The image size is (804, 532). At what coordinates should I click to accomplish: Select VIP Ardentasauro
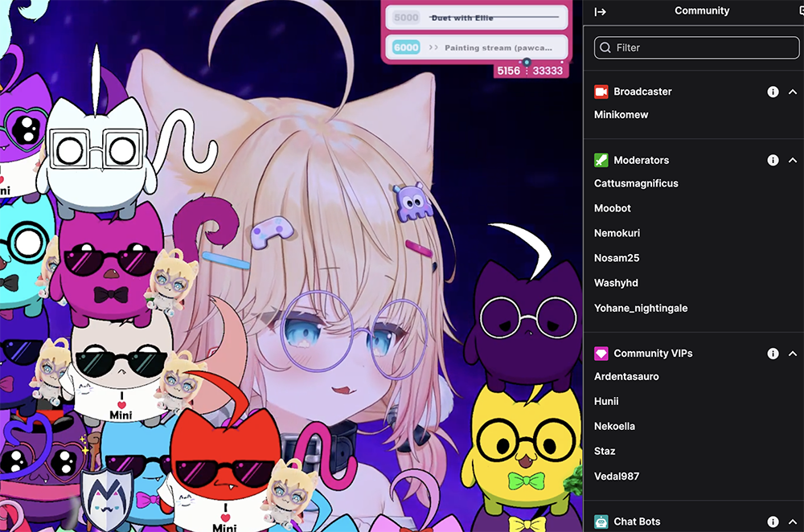[x=626, y=377]
